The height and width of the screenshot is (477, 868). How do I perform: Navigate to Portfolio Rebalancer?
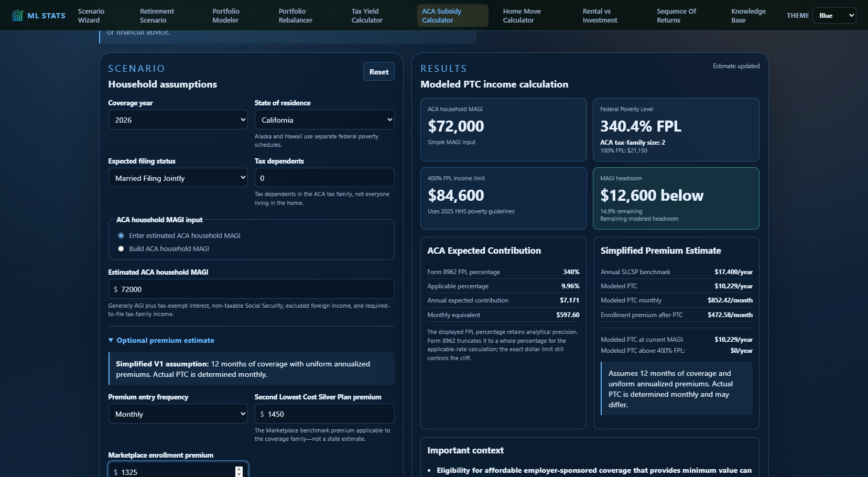tap(295, 16)
